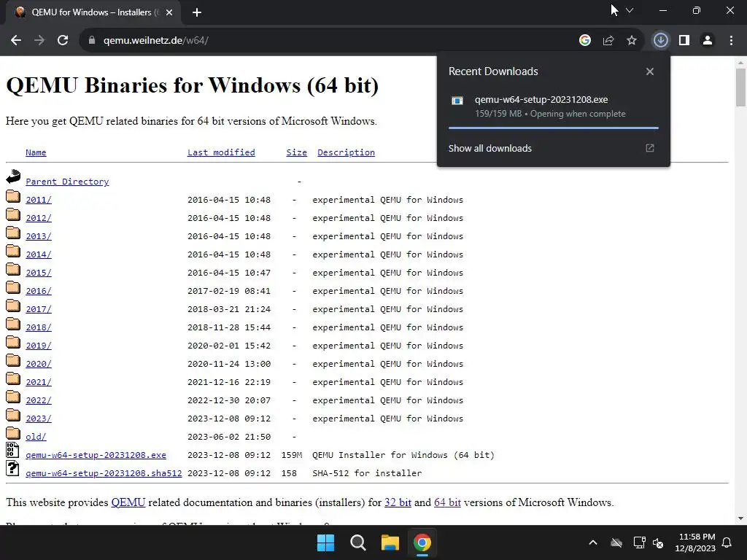The image size is (747, 560).
Task: Open the tab search chevron in the title bar
Action: (x=630, y=10)
